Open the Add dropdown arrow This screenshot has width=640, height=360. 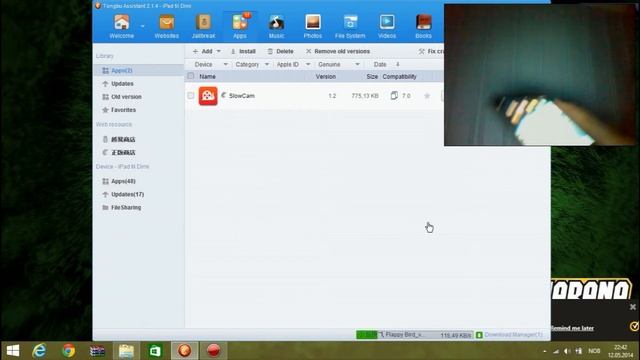(218, 51)
